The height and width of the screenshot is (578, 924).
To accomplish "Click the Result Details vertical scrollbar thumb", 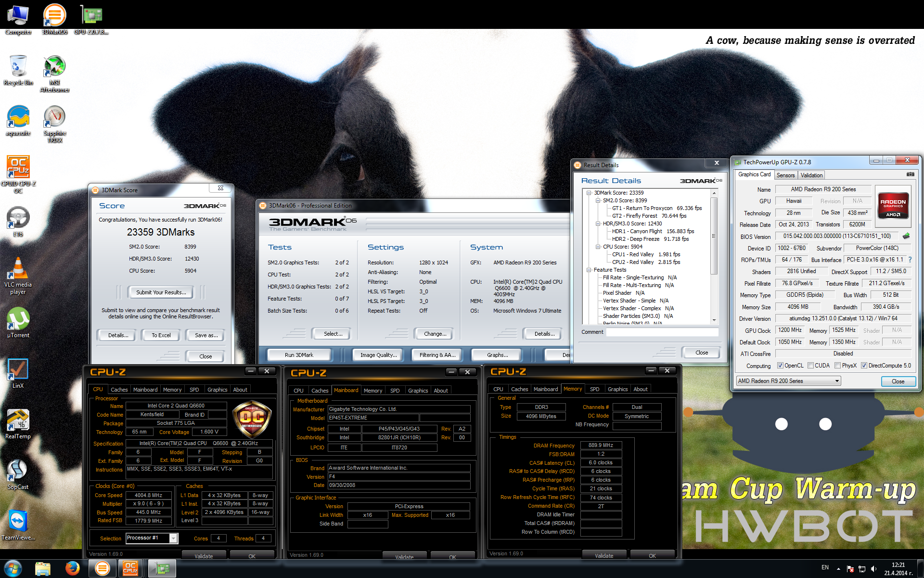I will [714, 236].
